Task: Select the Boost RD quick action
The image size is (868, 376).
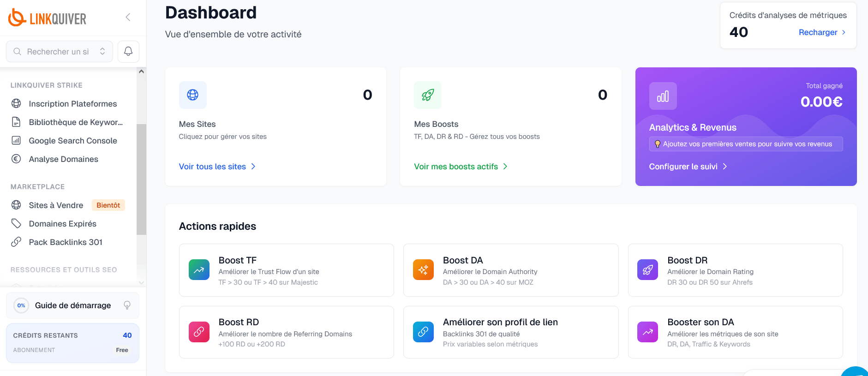Action: tap(287, 332)
